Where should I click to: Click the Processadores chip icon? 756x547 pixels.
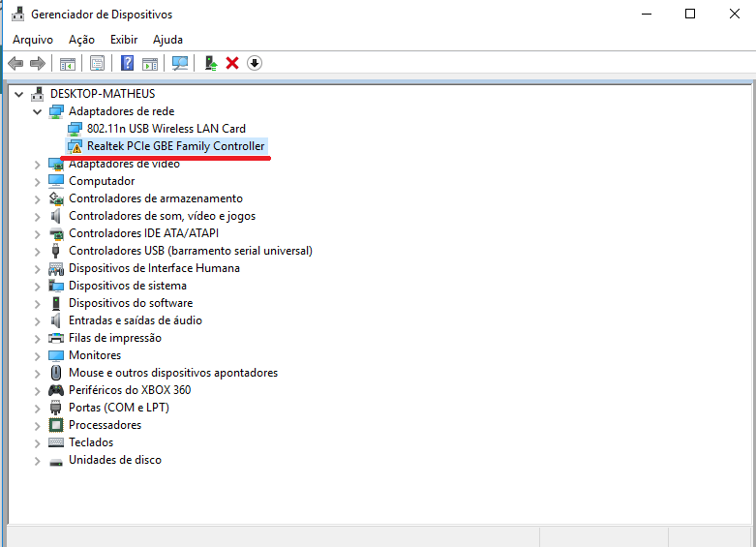click(56, 425)
